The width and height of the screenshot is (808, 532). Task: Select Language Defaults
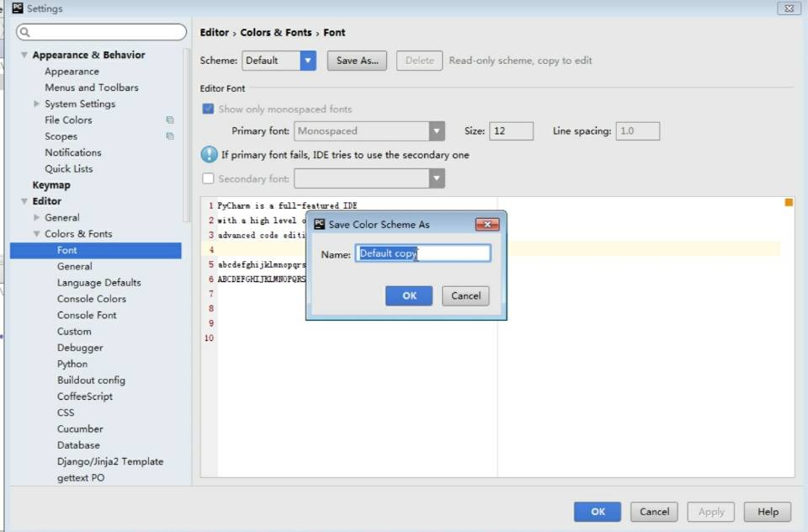(99, 283)
